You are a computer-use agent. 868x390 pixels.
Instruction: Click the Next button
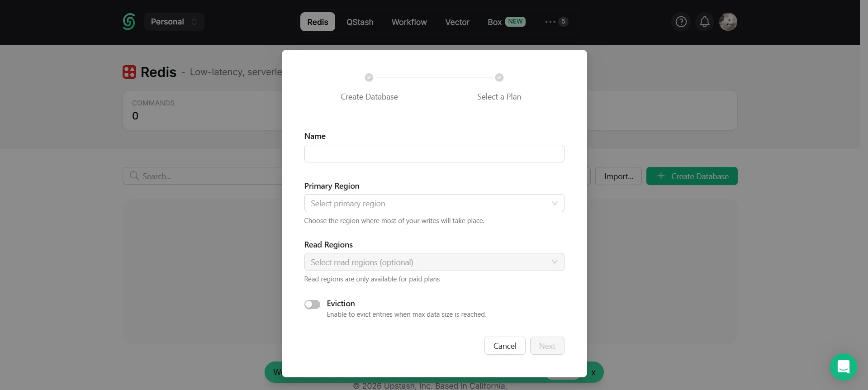tap(547, 346)
